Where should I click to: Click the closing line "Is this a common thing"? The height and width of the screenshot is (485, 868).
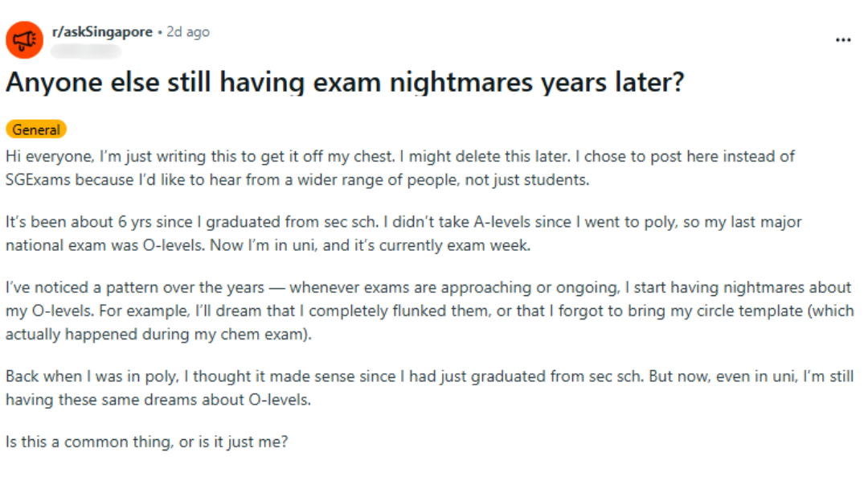(146, 442)
